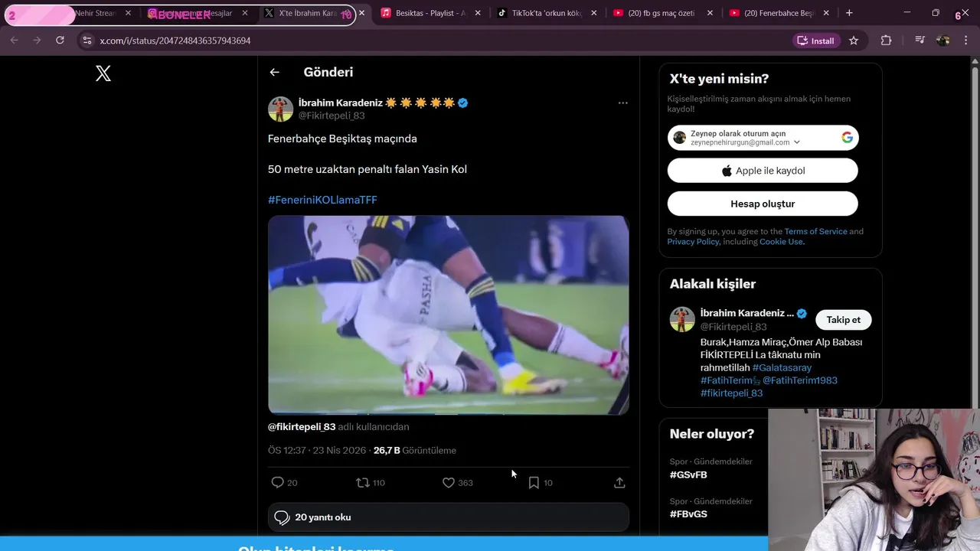980x551 pixels.
Task: Open trending topic #GSvFB
Action: pos(688,474)
